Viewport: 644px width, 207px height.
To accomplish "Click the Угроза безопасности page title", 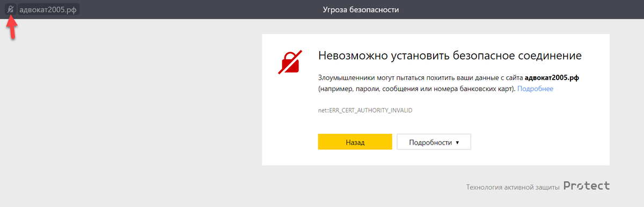I will [361, 10].
